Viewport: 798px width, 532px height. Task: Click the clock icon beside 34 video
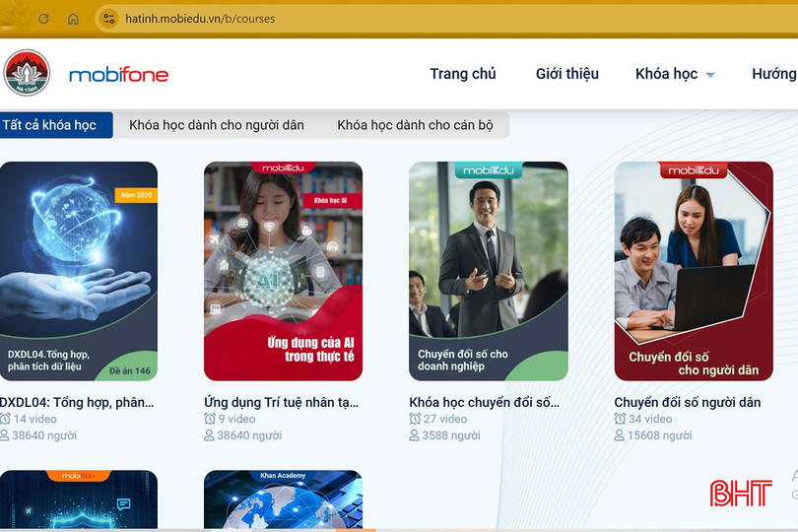click(620, 419)
